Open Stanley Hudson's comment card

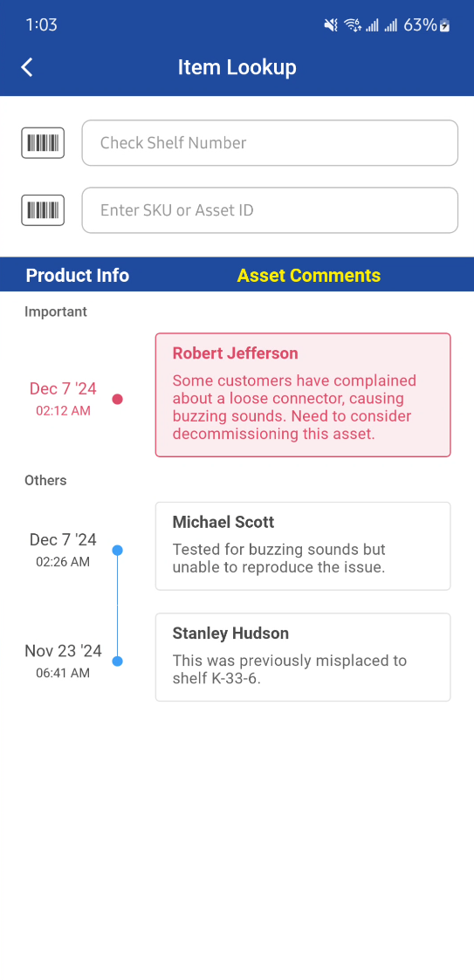tap(303, 657)
